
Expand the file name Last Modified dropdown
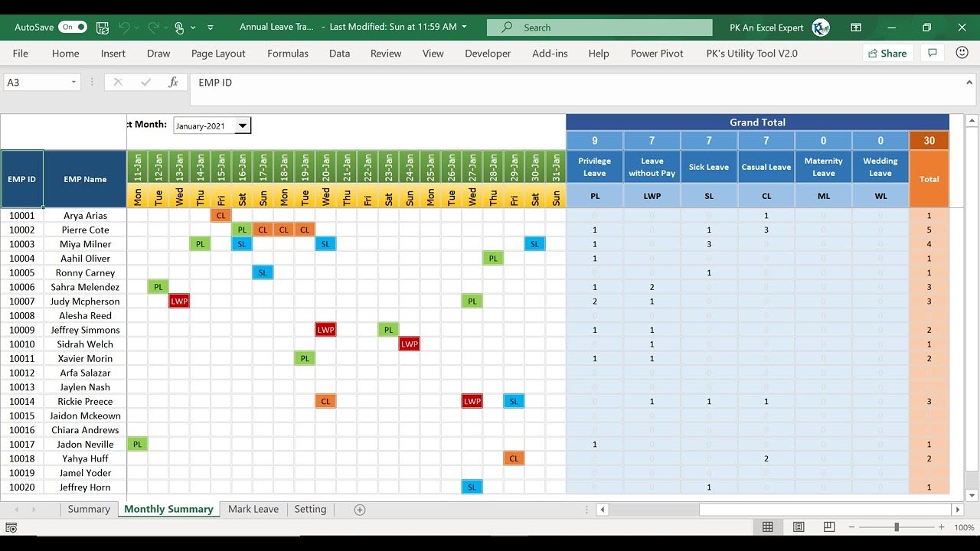(464, 27)
